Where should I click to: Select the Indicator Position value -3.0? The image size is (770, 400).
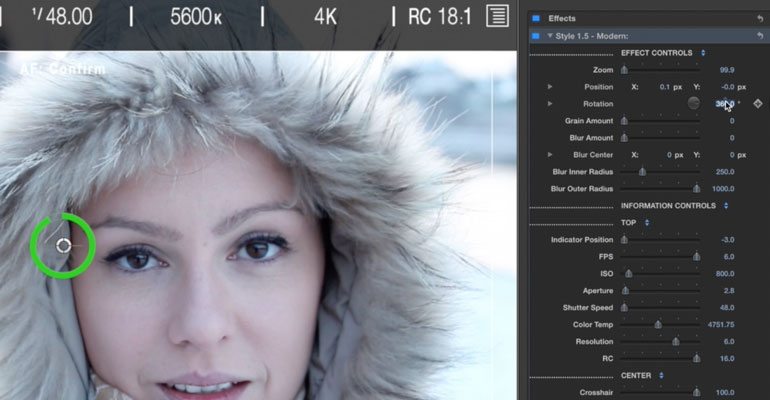coord(728,240)
